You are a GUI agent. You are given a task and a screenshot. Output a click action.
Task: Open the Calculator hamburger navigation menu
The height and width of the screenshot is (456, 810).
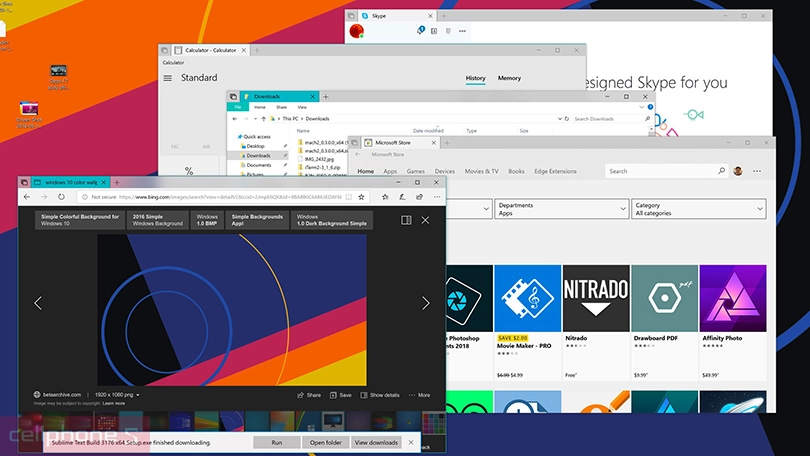167,78
